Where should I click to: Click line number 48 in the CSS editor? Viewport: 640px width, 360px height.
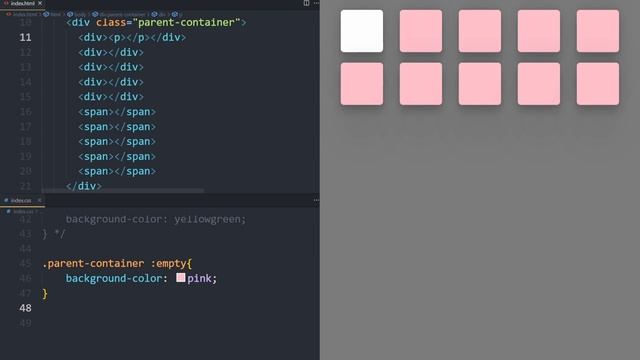coord(25,308)
